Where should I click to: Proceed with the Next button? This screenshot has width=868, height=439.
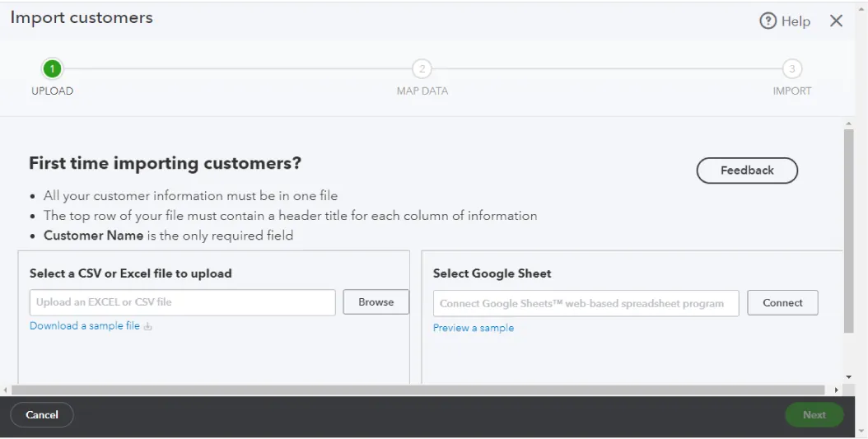point(814,415)
